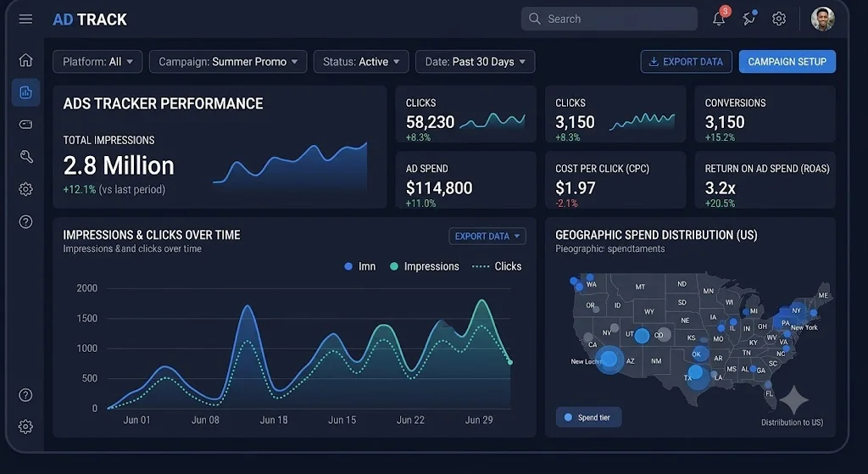Click the AD TRACK logo
This screenshot has width=868, height=474.
coord(90,20)
